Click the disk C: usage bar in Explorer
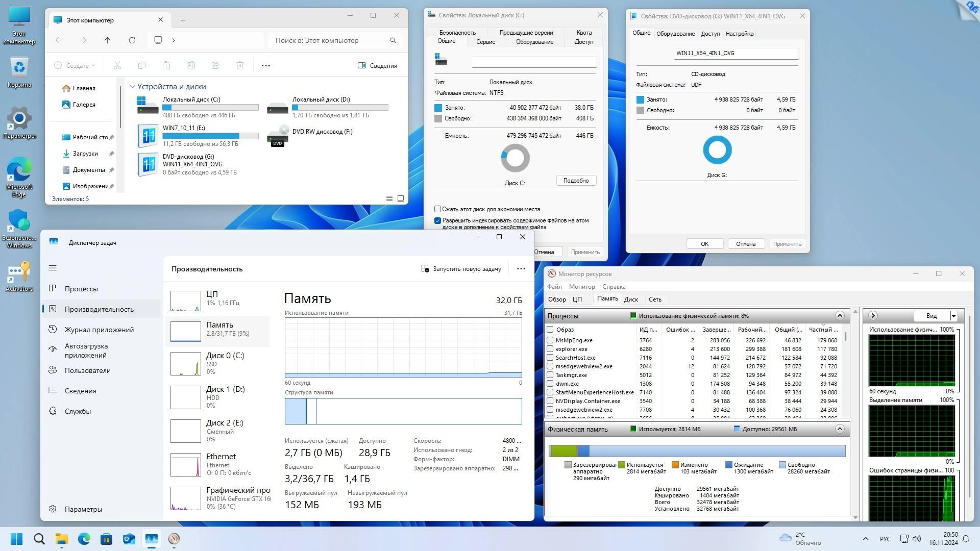Image resolution: width=980 pixels, height=551 pixels. click(x=210, y=107)
